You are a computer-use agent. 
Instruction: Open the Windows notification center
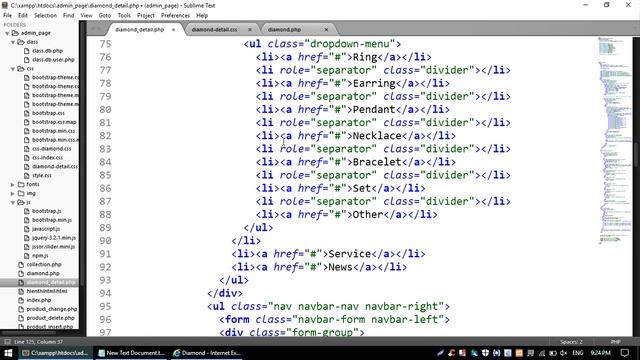624,353
